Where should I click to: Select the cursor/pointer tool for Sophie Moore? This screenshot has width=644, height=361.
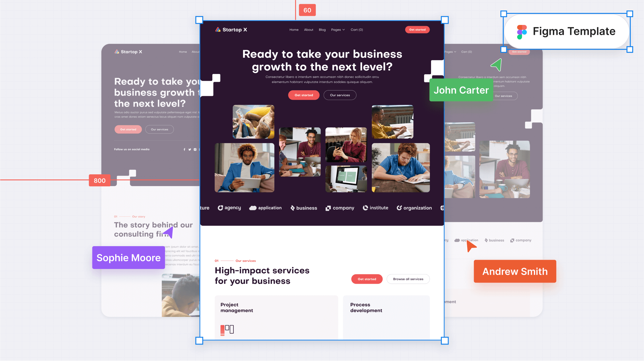(x=170, y=232)
